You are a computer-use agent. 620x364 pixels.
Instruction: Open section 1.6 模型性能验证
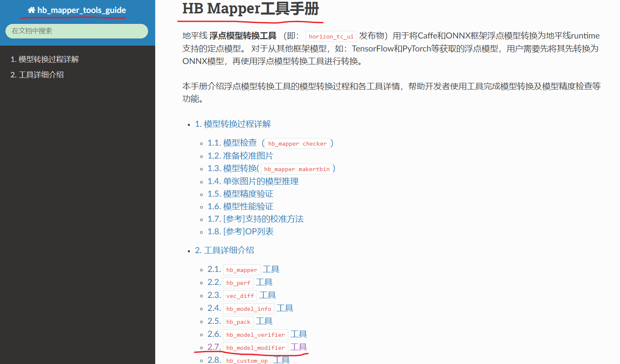pos(240,207)
